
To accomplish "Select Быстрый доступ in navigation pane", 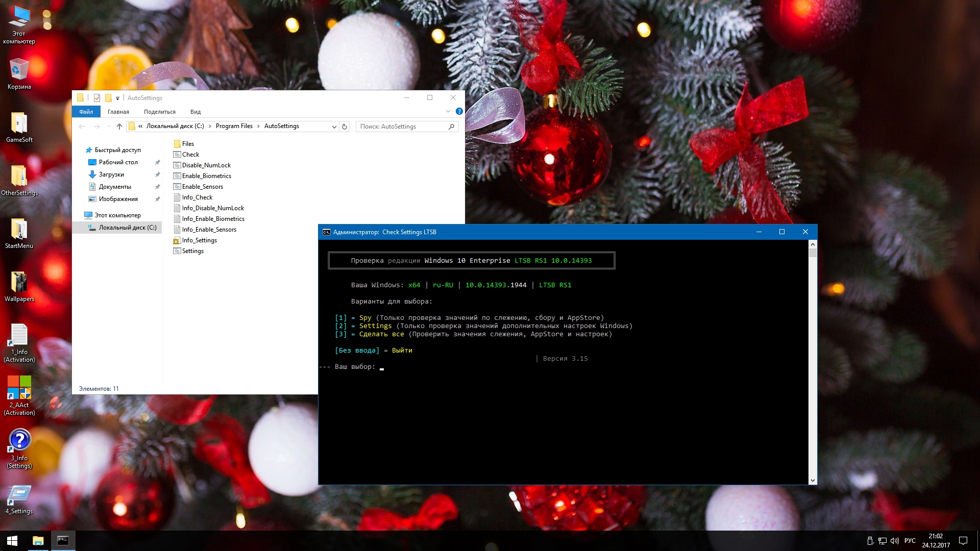I will click(118, 150).
